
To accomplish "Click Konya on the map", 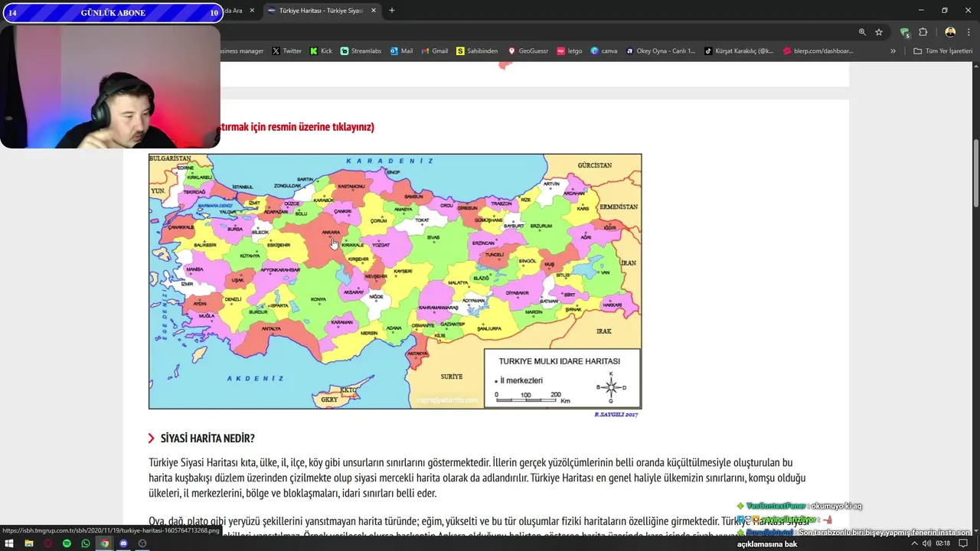I will (318, 299).
